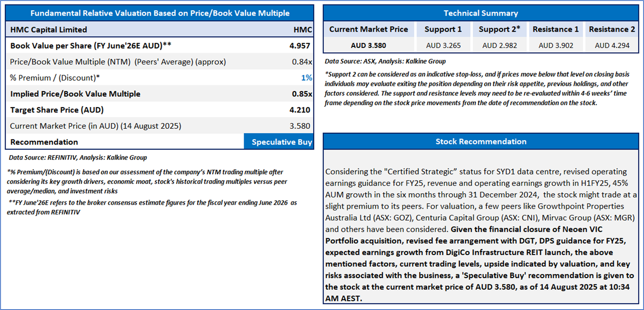
Task: Click the HMC ticker symbol cell
Action: click(x=302, y=30)
